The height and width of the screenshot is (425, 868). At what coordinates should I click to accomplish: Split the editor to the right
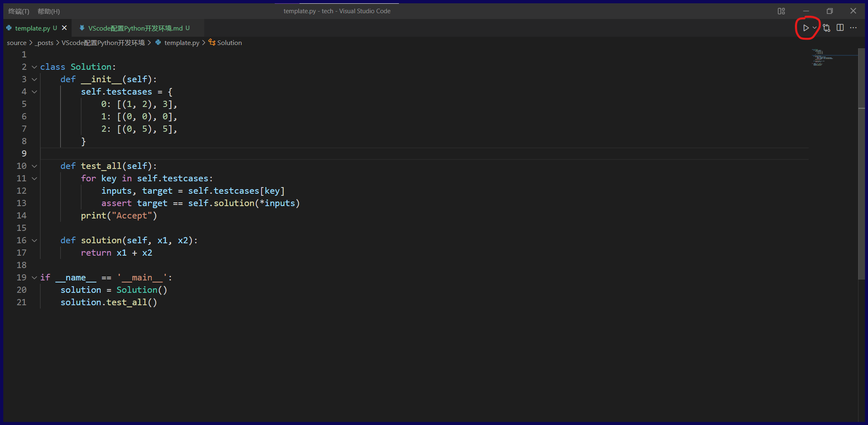[x=840, y=28]
